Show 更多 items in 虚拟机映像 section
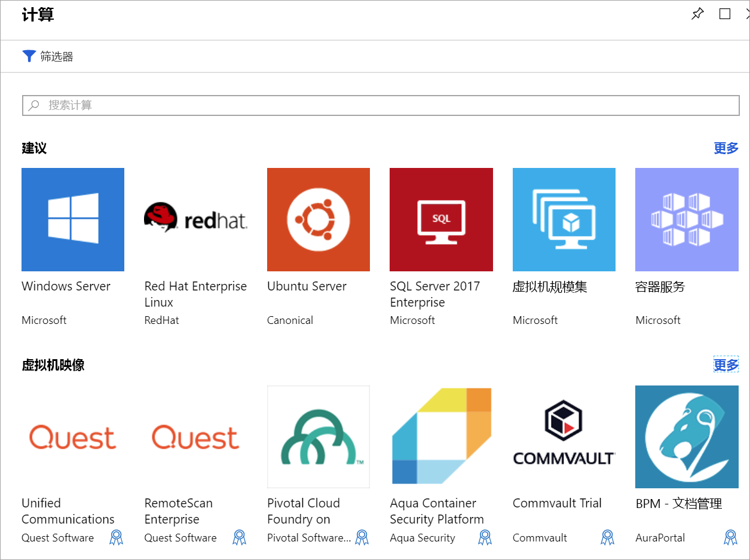This screenshot has width=750, height=560. coord(726,365)
